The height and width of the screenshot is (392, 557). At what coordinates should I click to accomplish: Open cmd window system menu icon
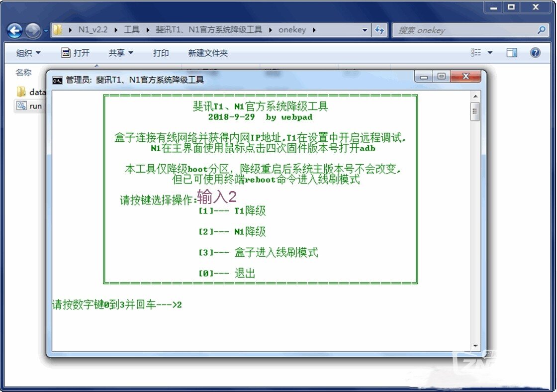tap(58, 80)
